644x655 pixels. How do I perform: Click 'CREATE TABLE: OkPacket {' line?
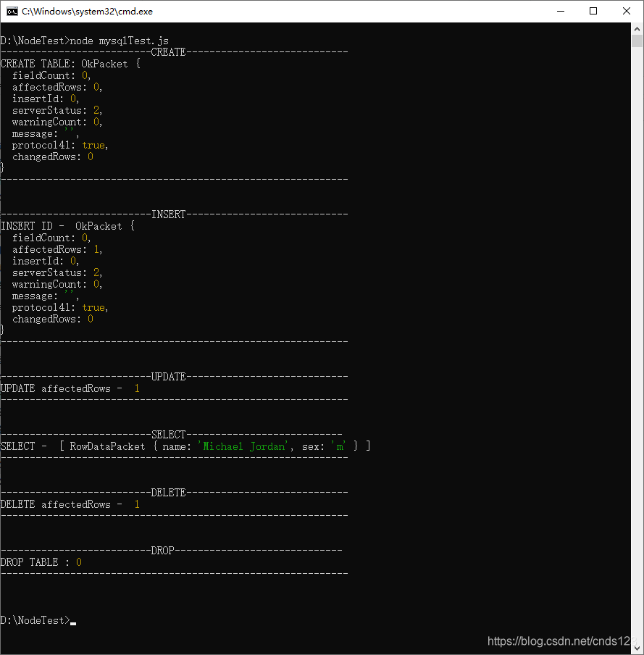pos(70,64)
